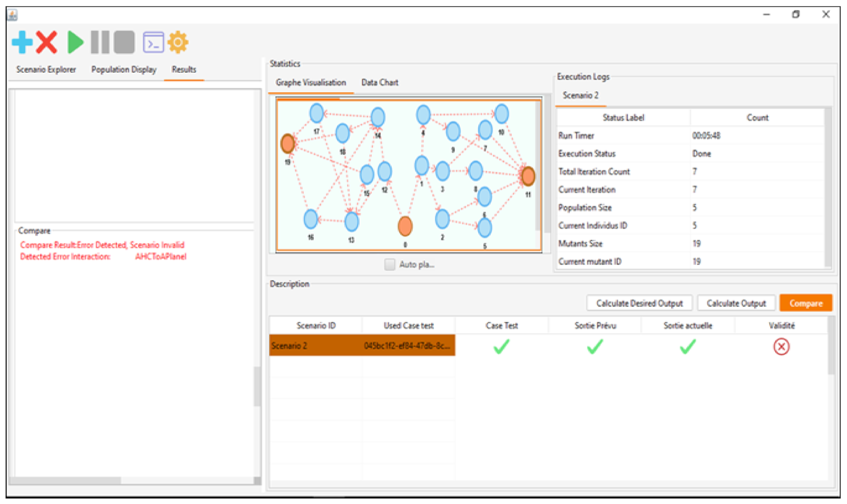Screen dimensions: 847x504
Task: Enable the Auto play checkbox
Action: tap(390, 264)
